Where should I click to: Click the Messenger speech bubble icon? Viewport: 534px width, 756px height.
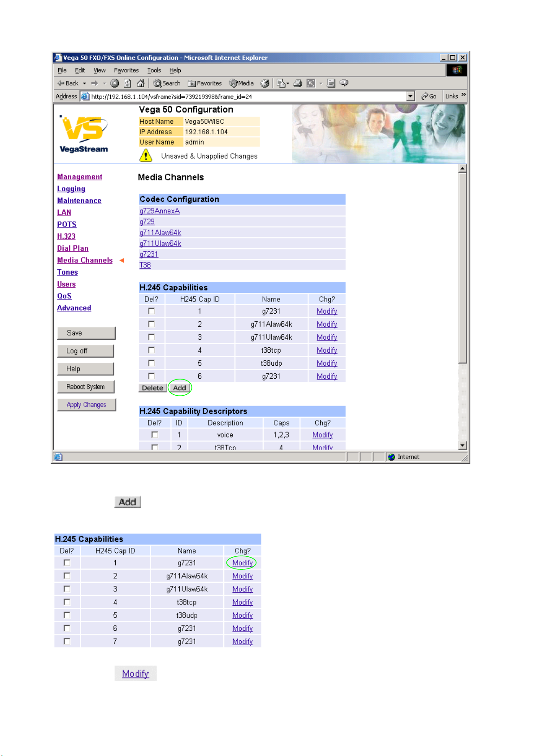(x=344, y=83)
